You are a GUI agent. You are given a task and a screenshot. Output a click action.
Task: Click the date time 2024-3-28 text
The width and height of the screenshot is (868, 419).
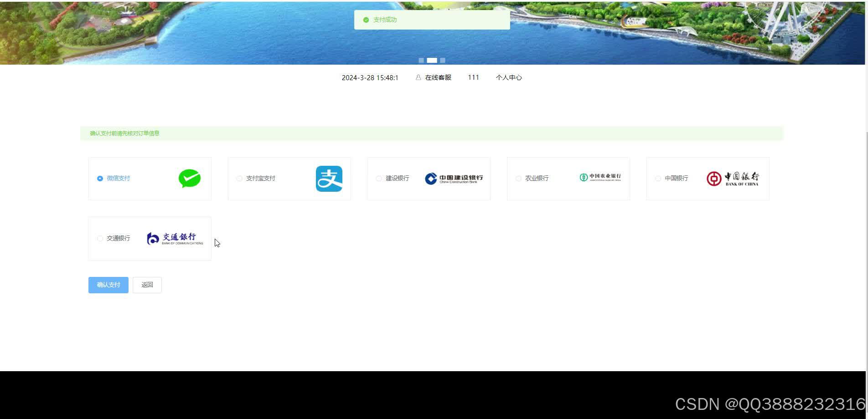(x=370, y=78)
